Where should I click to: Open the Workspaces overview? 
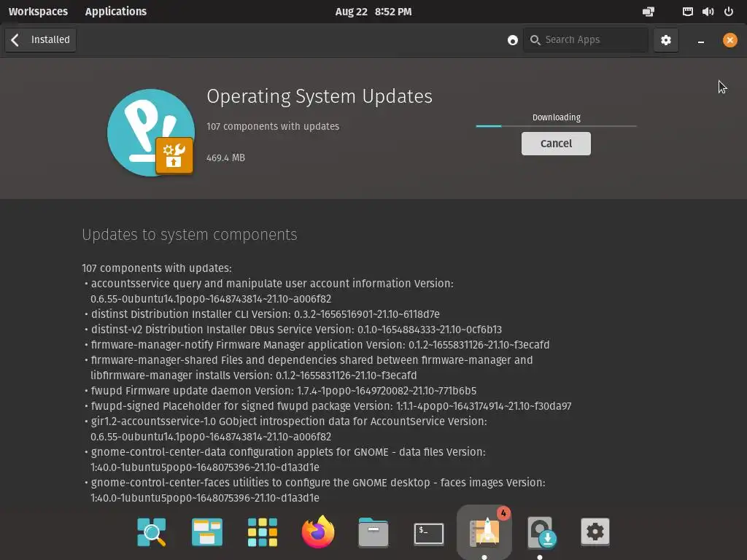[38, 12]
